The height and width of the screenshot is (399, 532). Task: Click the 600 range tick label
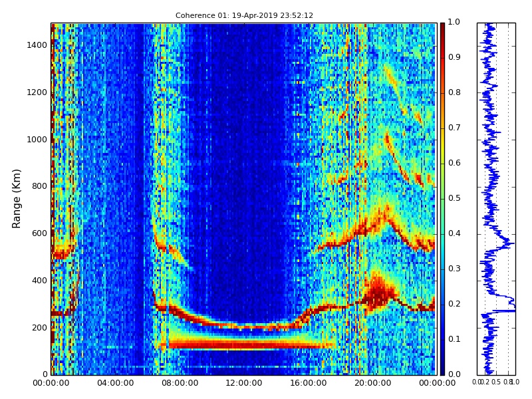pos(40,233)
